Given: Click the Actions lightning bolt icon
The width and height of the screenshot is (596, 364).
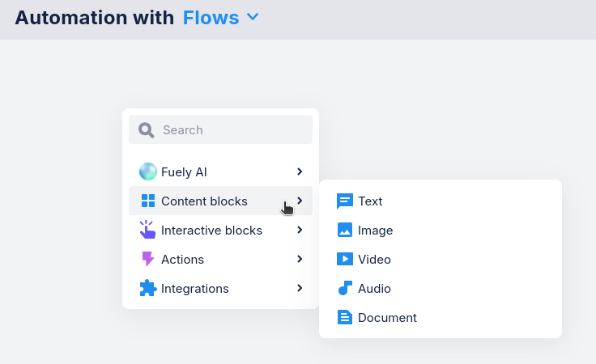Looking at the screenshot, I should [147, 260].
